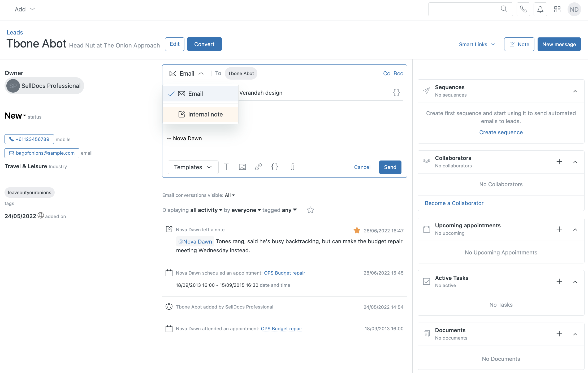This screenshot has width=588, height=373.
Task: Click the attachment paperclip icon
Action: point(292,167)
